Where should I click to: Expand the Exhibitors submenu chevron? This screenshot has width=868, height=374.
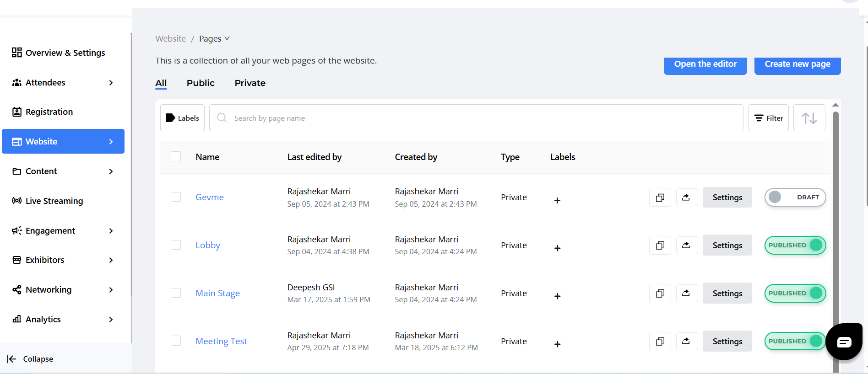click(x=111, y=260)
